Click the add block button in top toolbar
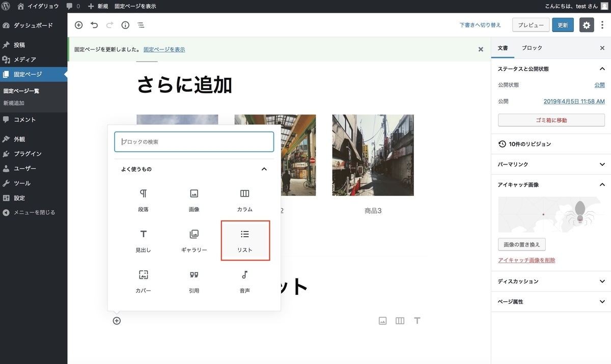Image resolution: width=611 pixels, height=364 pixels. click(x=78, y=25)
